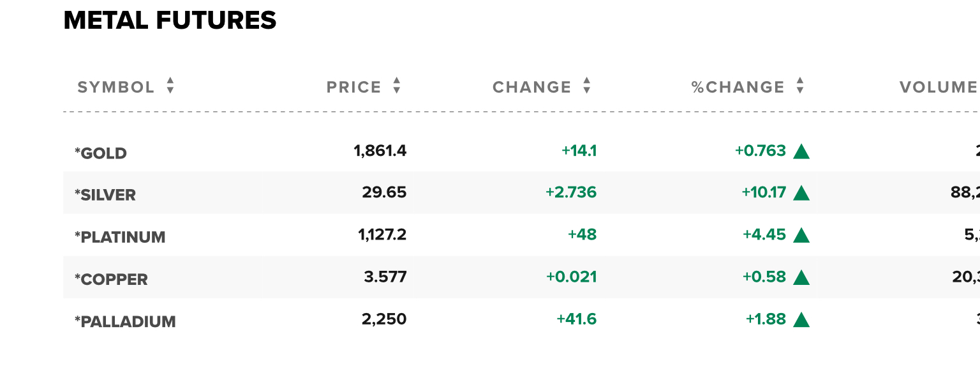Open the *SILVER futures symbol link
The height and width of the screenshot is (382, 980).
click(x=105, y=195)
